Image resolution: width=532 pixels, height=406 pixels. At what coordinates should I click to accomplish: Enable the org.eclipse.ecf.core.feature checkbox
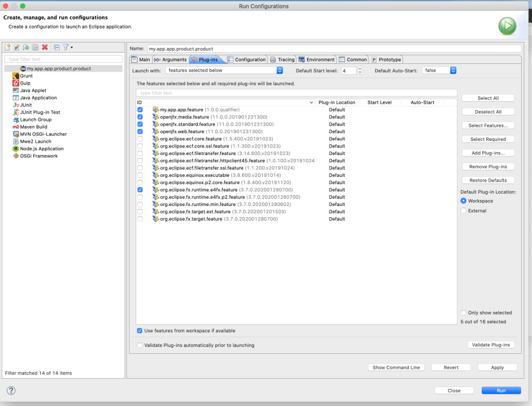coord(140,139)
